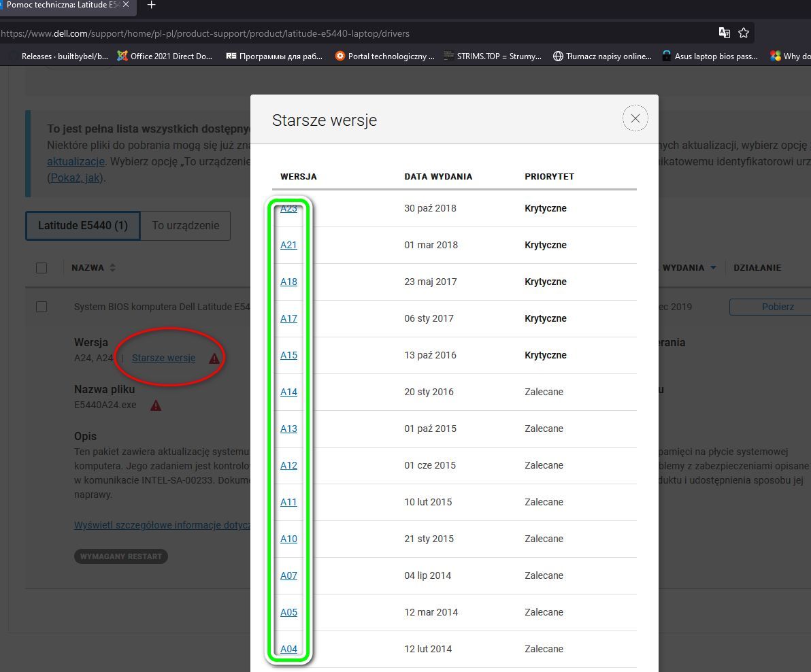The image size is (811, 672).
Task: Open STRIMS.TOP bookmark
Action: [493, 56]
